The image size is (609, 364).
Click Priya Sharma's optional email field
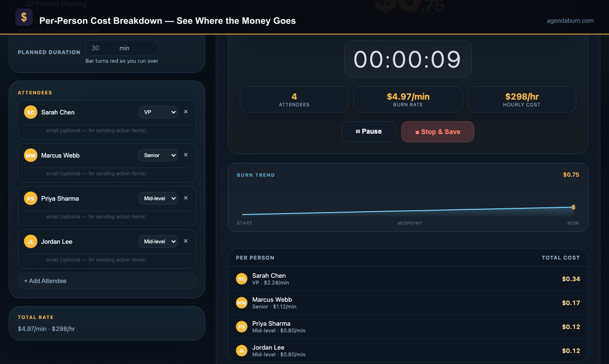tap(107, 216)
